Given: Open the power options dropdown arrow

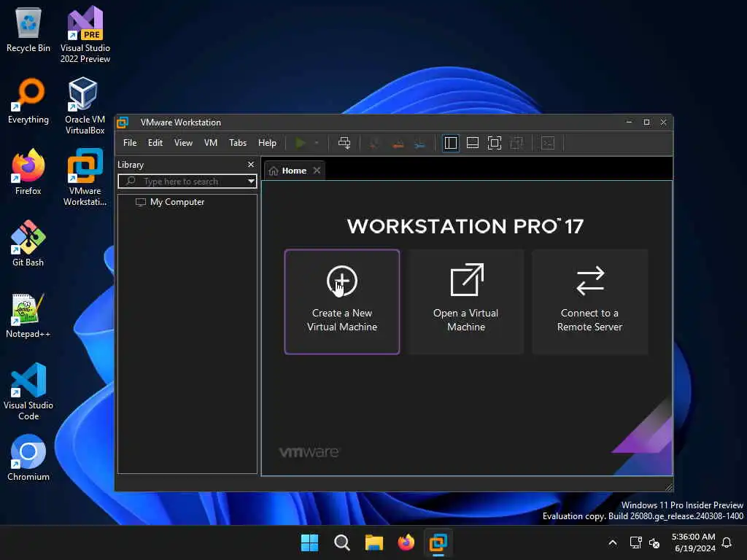Looking at the screenshot, I should pos(317,143).
